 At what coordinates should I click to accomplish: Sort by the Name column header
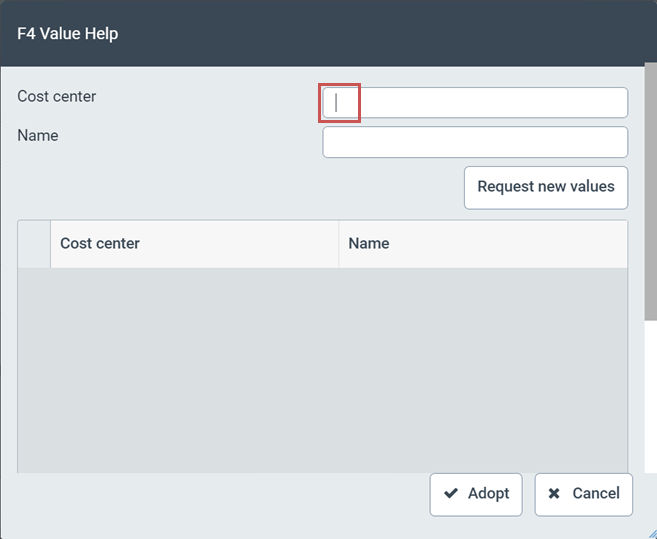pos(482,244)
